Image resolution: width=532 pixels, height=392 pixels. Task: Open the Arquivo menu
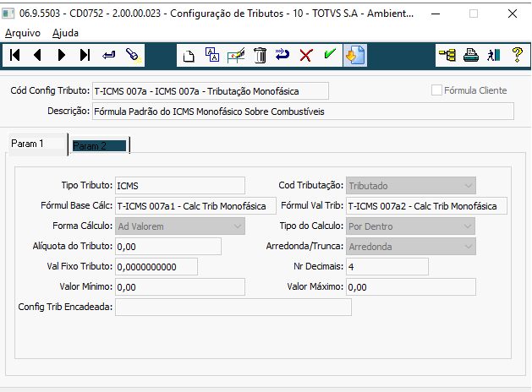point(23,33)
